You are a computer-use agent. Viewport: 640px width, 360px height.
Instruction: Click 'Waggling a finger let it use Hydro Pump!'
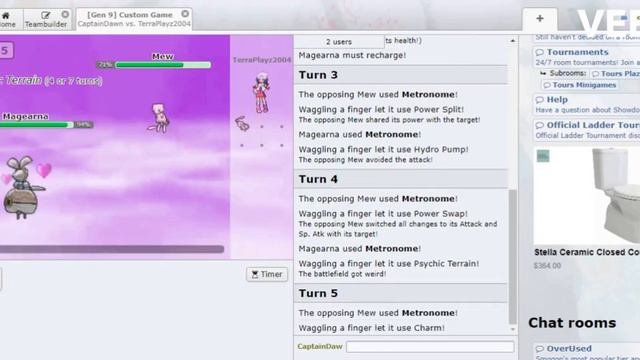coord(383,149)
